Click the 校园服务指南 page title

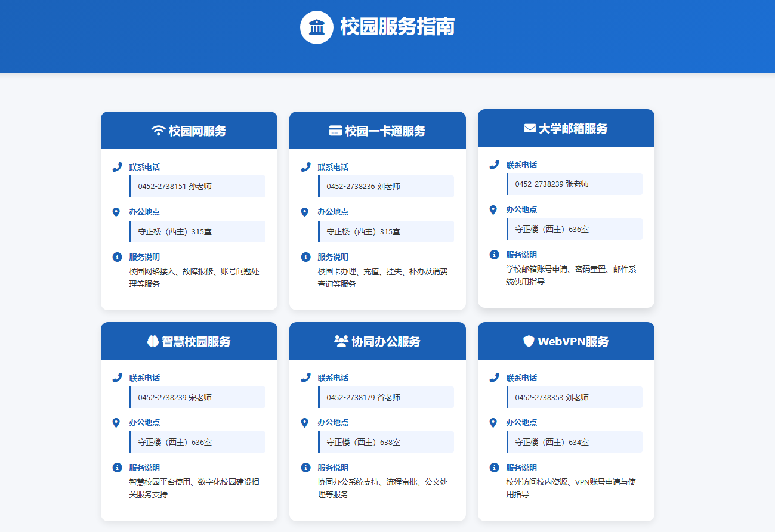[x=397, y=27]
